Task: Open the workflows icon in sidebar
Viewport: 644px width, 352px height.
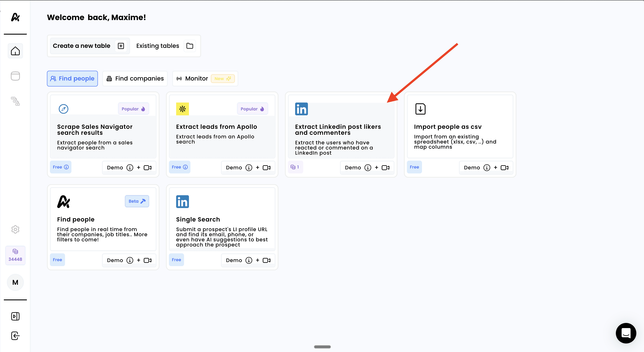Action: pos(15,101)
